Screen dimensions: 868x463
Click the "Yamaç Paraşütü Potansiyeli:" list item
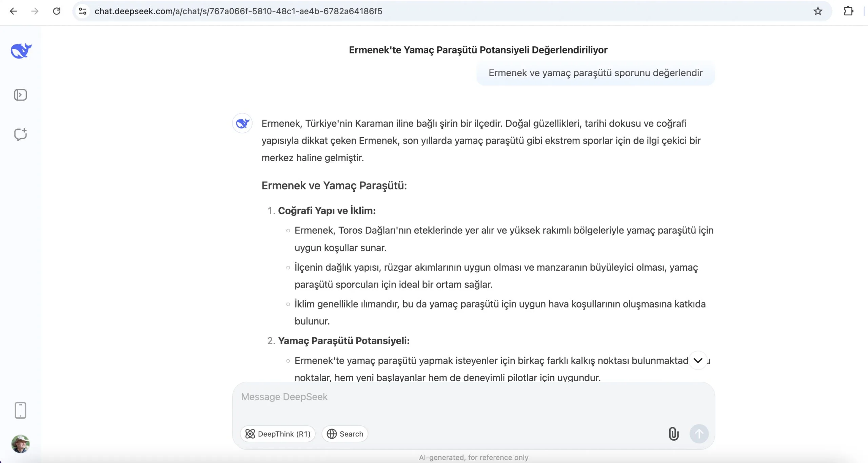tap(344, 341)
